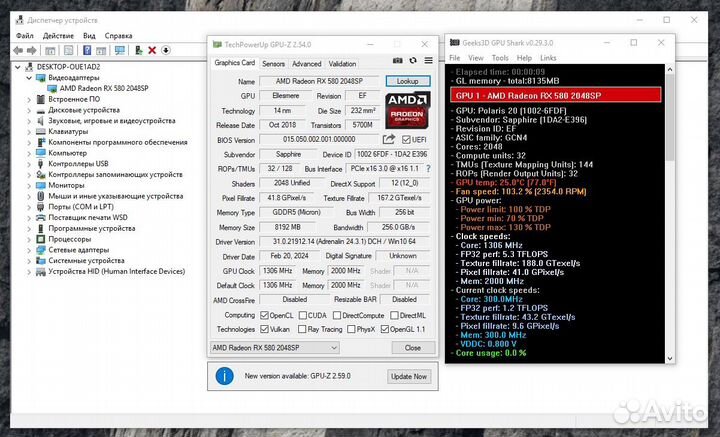720x437 pixels.
Task: Click the Контроллеры USB category icon
Action: (x=41, y=163)
